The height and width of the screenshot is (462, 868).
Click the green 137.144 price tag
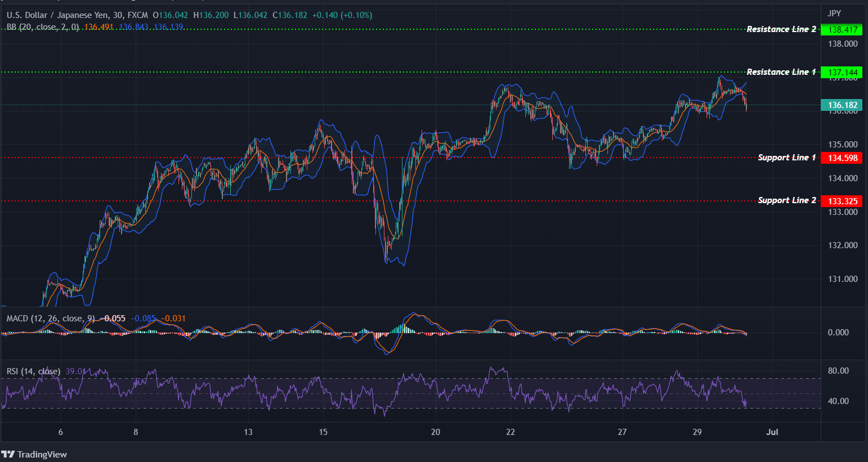(x=842, y=72)
